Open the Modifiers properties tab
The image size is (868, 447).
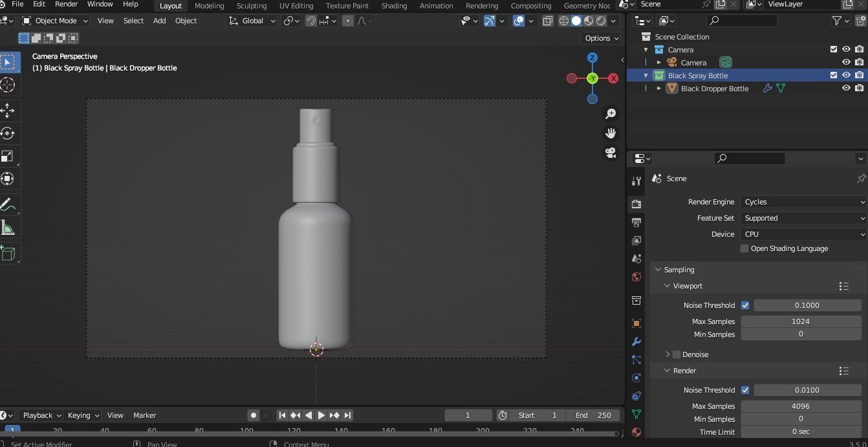pos(636,341)
